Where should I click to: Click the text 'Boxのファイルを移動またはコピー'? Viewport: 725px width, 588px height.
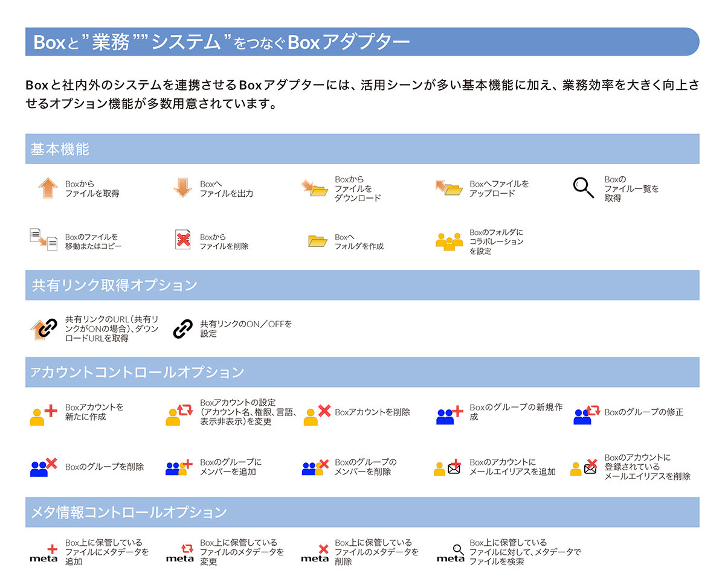coord(93,241)
